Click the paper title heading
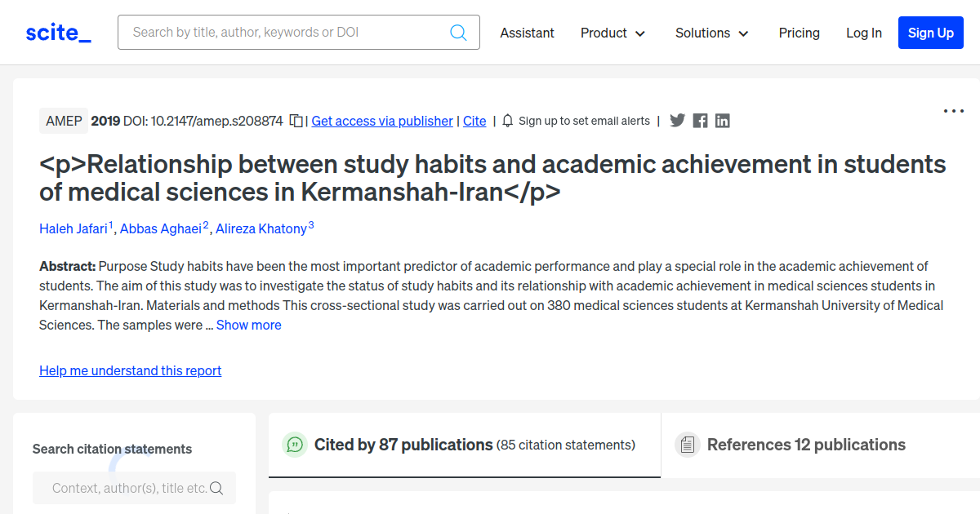Viewport: 980px width, 514px height. point(492,178)
